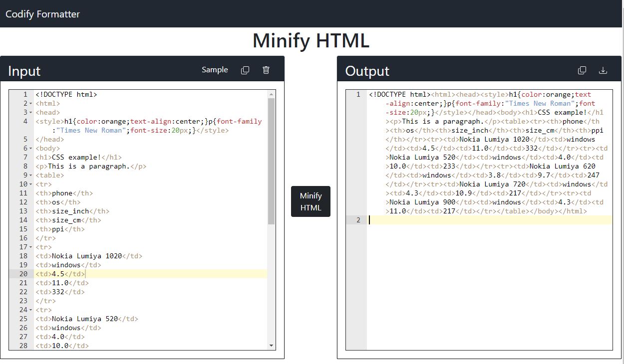Copy the output code to clipboard

coord(582,70)
